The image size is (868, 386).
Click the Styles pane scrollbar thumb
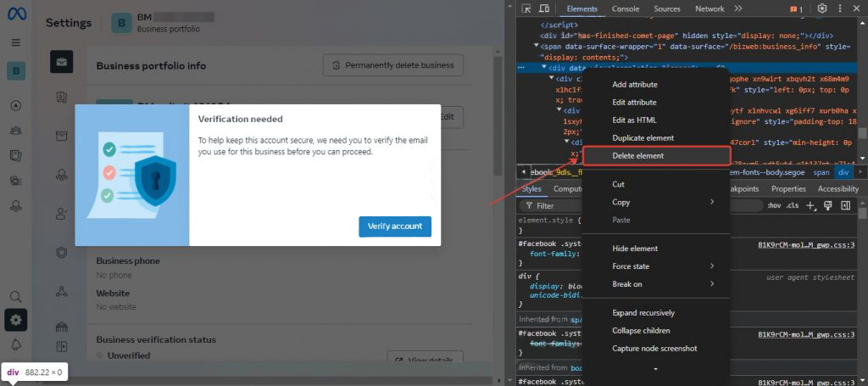(x=862, y=214)
